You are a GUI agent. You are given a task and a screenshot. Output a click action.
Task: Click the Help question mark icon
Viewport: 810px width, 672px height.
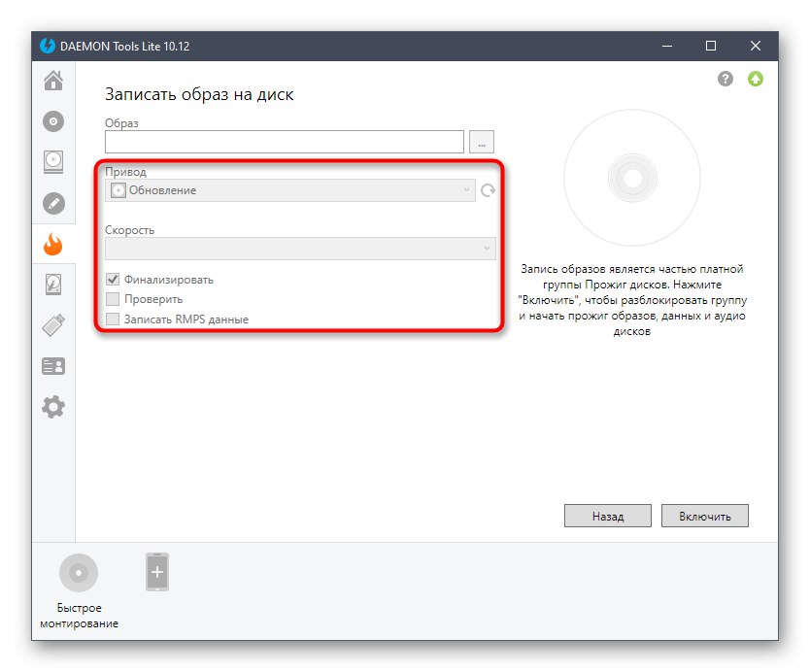pos(725,78)
